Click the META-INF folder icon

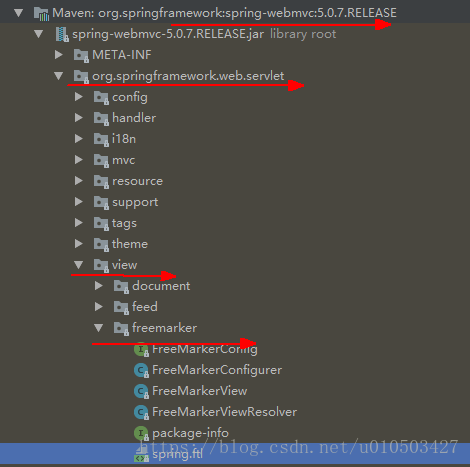(81, 55)
